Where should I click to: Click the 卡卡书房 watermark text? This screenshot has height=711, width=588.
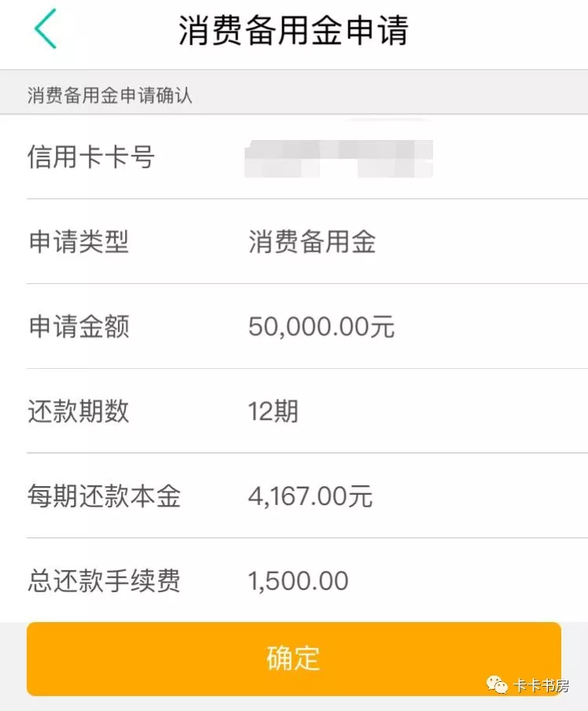(x=542, y=686)
